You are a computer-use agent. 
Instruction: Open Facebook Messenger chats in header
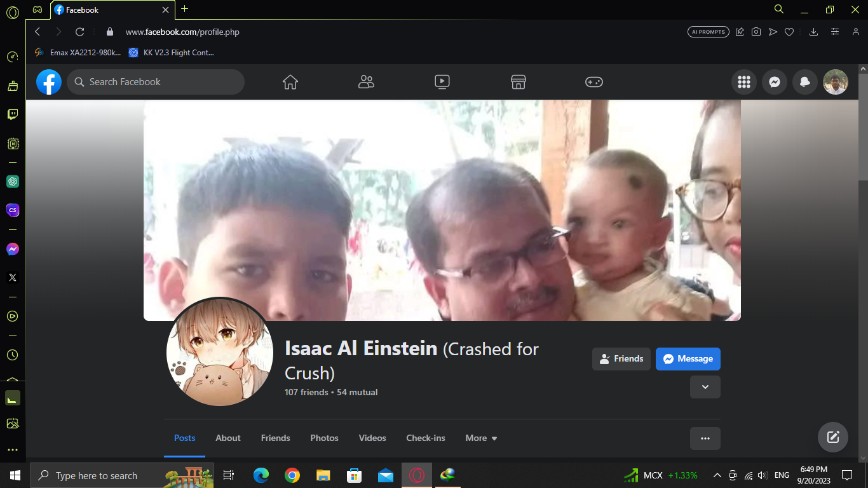coord(775,82)
